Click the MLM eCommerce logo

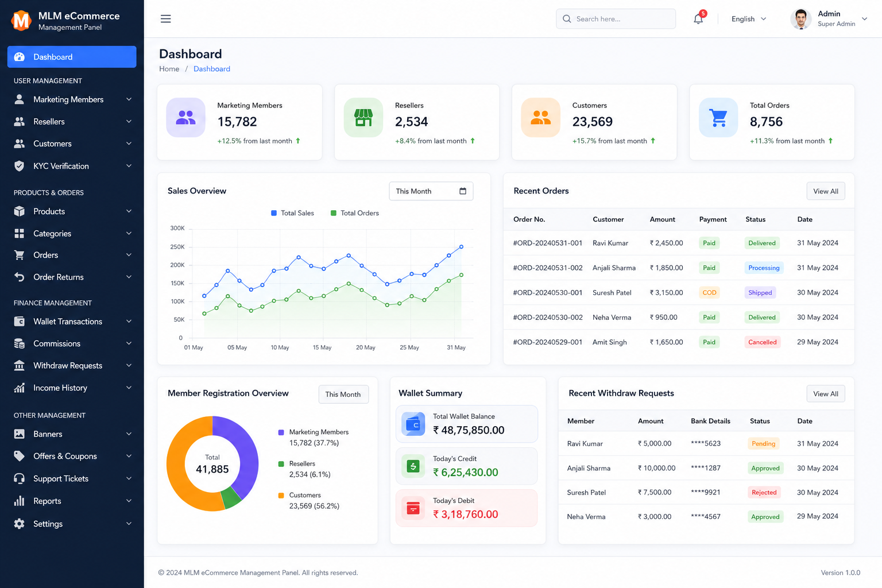click(x=21, y=21)
